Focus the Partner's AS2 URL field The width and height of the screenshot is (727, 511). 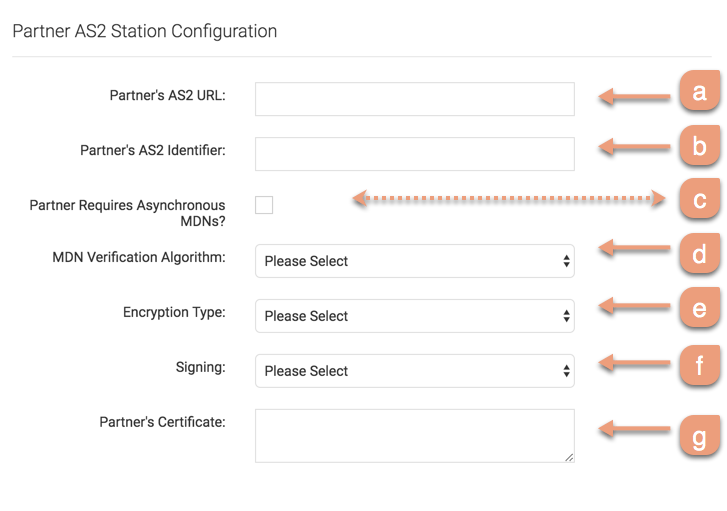tap(414, 99)
